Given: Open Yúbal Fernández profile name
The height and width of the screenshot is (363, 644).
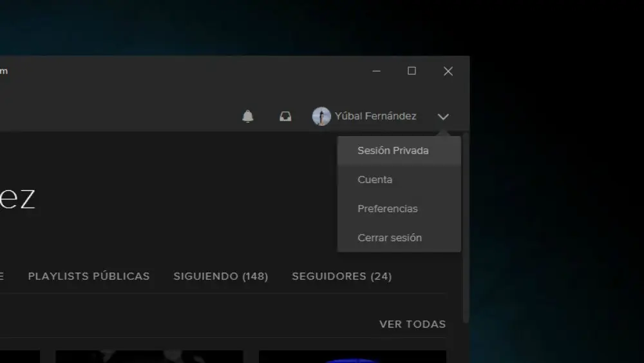Looking at the screenshot, I should (375, 116).
